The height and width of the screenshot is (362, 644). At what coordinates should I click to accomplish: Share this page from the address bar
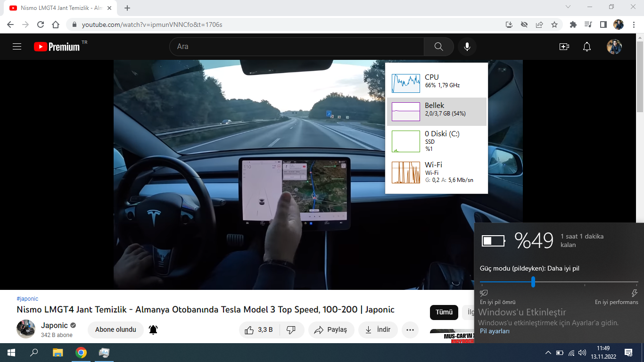pyautogui.click(x=539, y=25)
